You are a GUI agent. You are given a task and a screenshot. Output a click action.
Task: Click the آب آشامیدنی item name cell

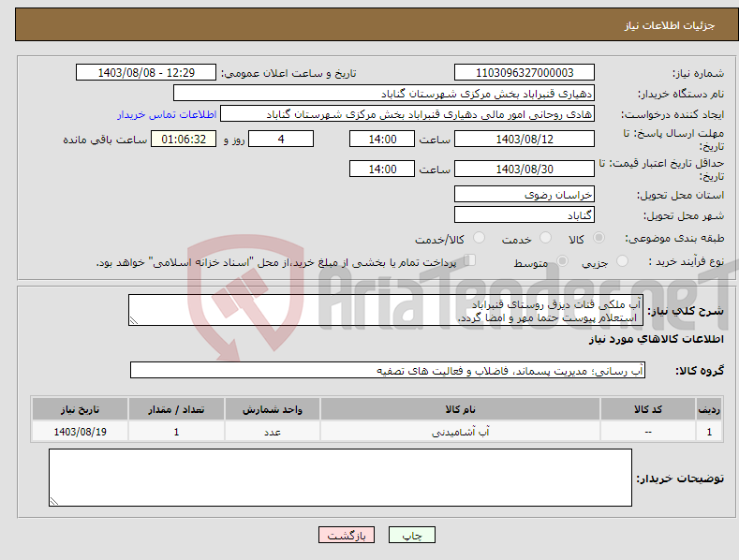click(460, 432)
